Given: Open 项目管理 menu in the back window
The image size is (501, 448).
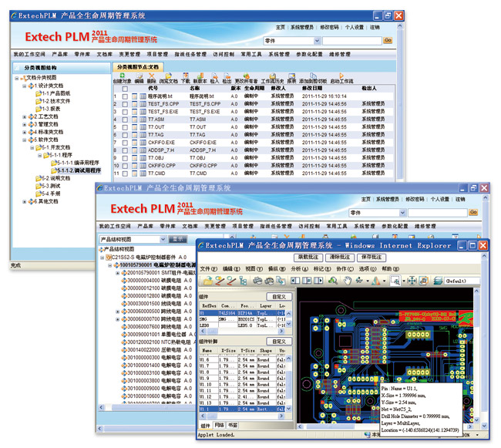Looking at the screenshot, I should click(x=157, y=54).
